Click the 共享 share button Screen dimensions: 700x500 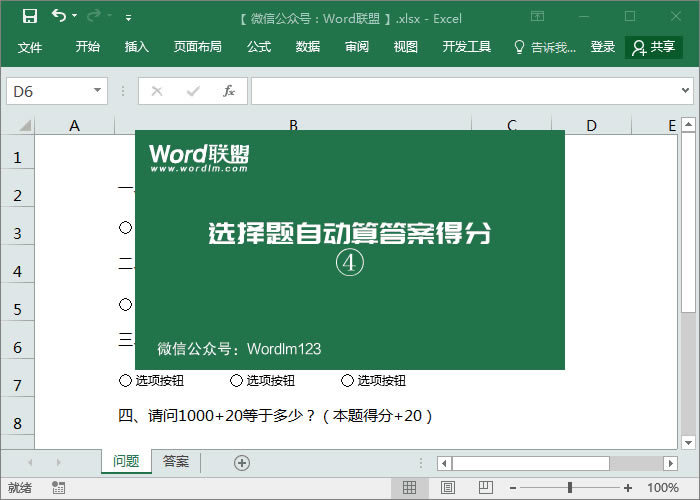pos(654,47)
